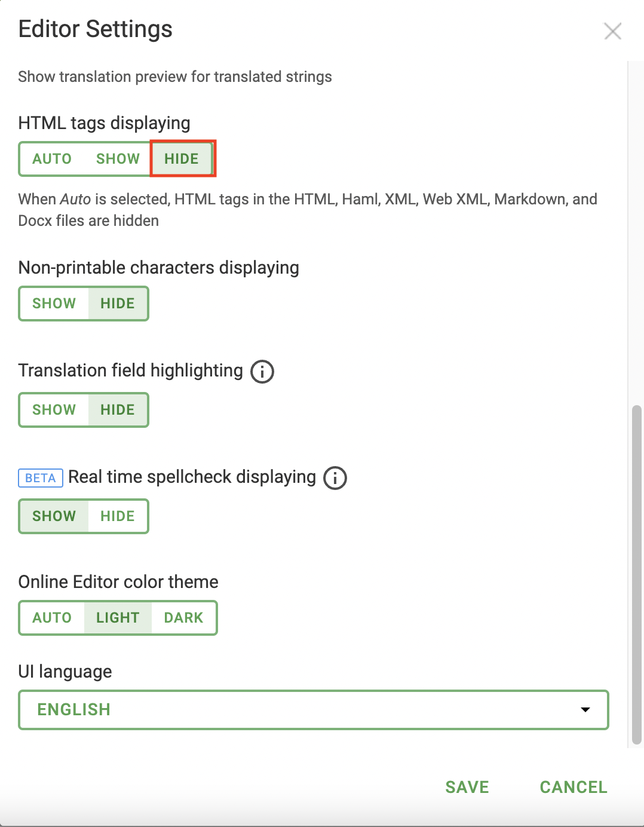This screenshot has height=827, width=644.
Task: Select Auto color theme for Online Editor
Action: point(52,618)
